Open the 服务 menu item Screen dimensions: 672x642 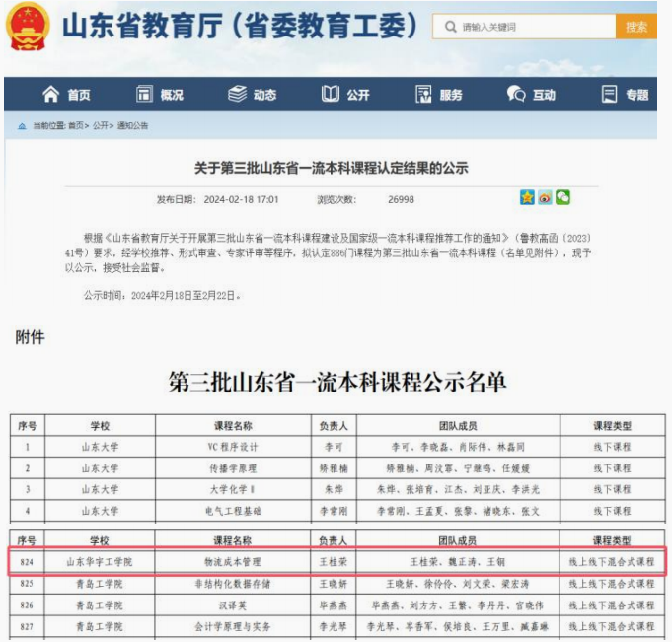coord(451,95)
